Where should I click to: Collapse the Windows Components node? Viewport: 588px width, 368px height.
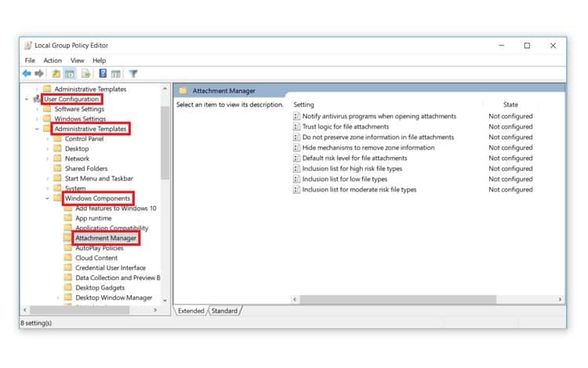point(47,199)
